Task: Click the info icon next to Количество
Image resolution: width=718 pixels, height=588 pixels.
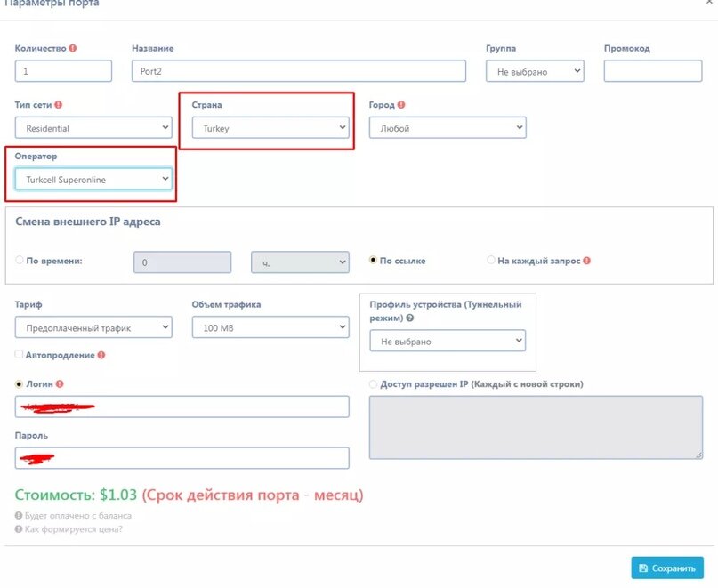Action: pyautogui.click(x=73, y=48)
